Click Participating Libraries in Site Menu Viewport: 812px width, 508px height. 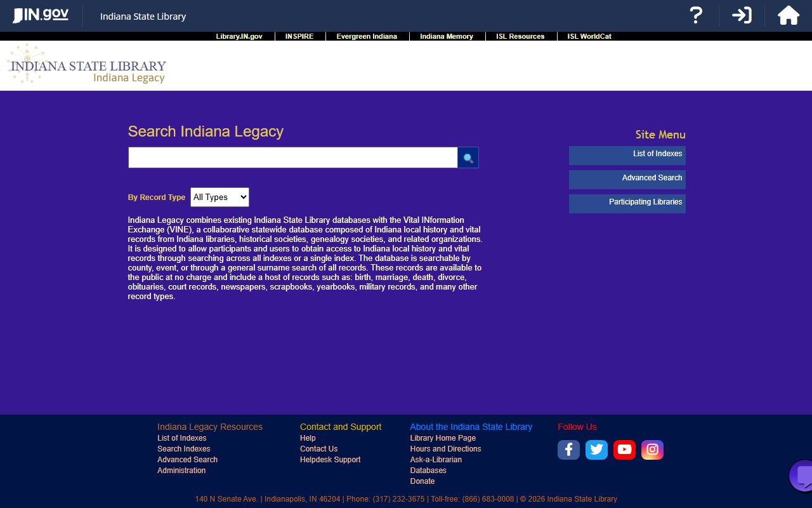[x=627, y=204]
